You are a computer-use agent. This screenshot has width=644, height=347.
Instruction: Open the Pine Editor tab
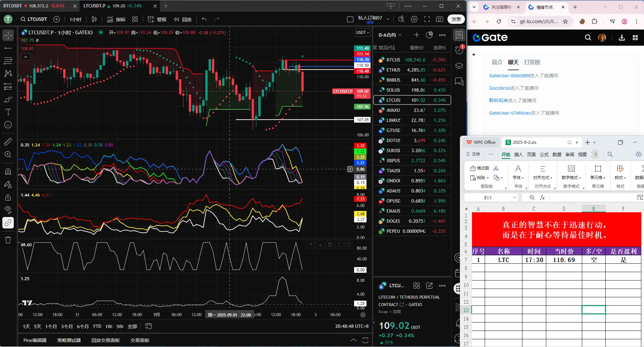[x=35, y=340]
